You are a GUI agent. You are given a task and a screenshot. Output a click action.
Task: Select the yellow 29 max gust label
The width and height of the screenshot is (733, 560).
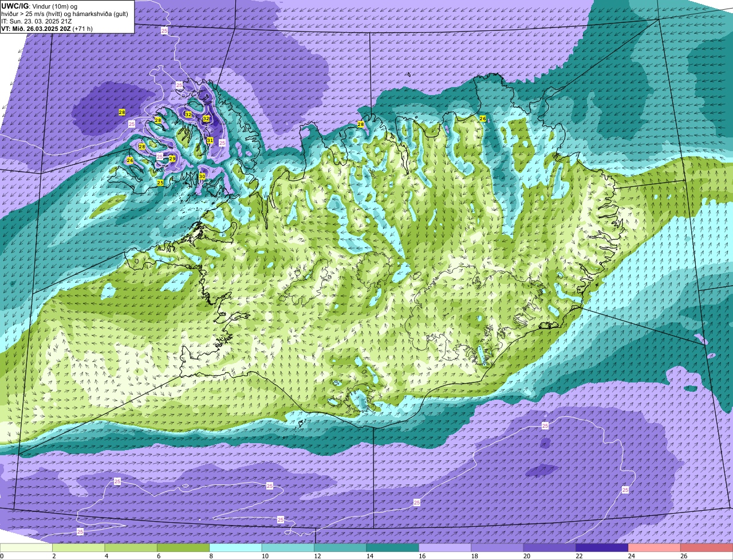[x=172, y=159]
